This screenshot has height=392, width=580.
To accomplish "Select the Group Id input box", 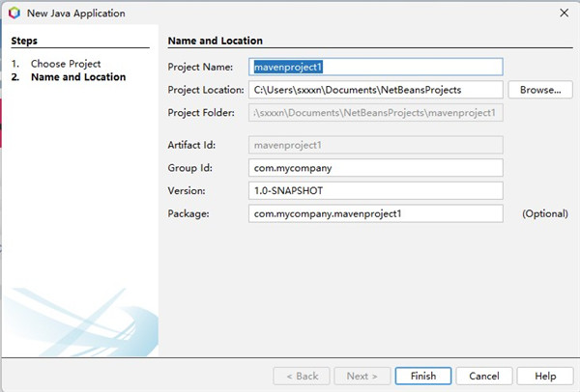I will (376, 167).
